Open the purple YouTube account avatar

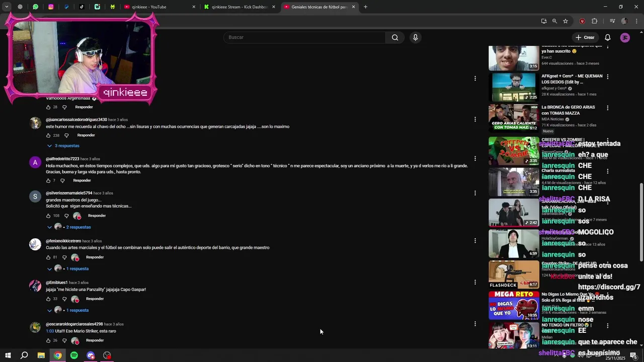click(625, 38)
